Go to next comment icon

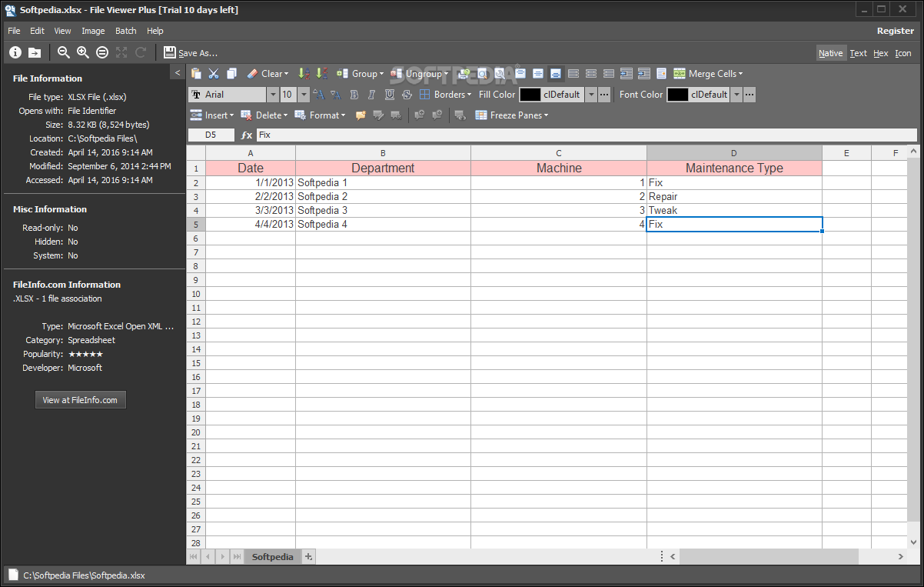[437, 115]
